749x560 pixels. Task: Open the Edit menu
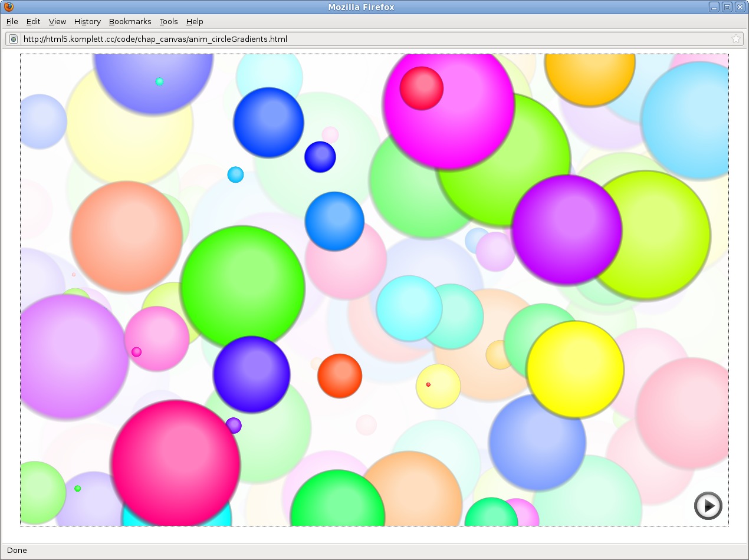pyautogui.click(x=33, y=21)
